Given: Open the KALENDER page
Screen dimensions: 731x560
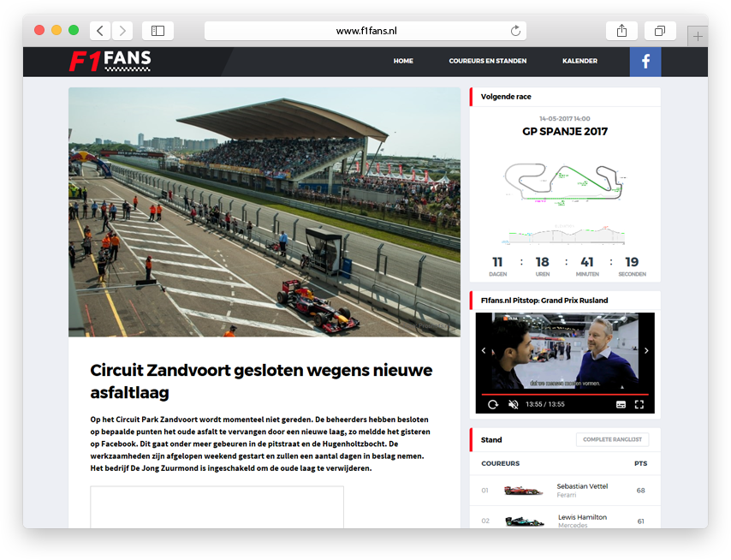Looking at the screenshot, I should (579, 62).
